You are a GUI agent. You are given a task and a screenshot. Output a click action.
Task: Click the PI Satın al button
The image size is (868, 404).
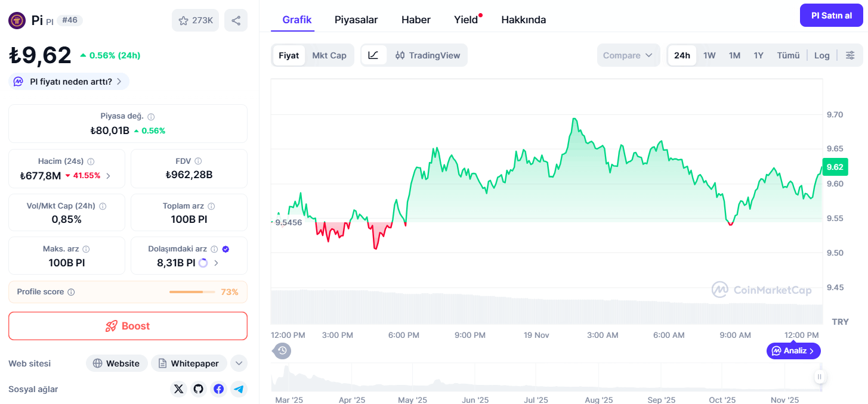tap(832, 15)
